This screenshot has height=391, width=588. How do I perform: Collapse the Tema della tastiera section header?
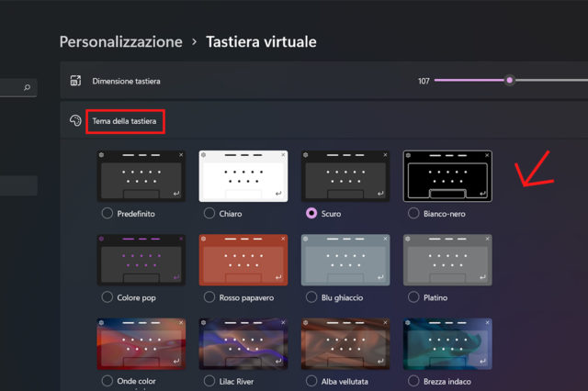click(324, 120)
